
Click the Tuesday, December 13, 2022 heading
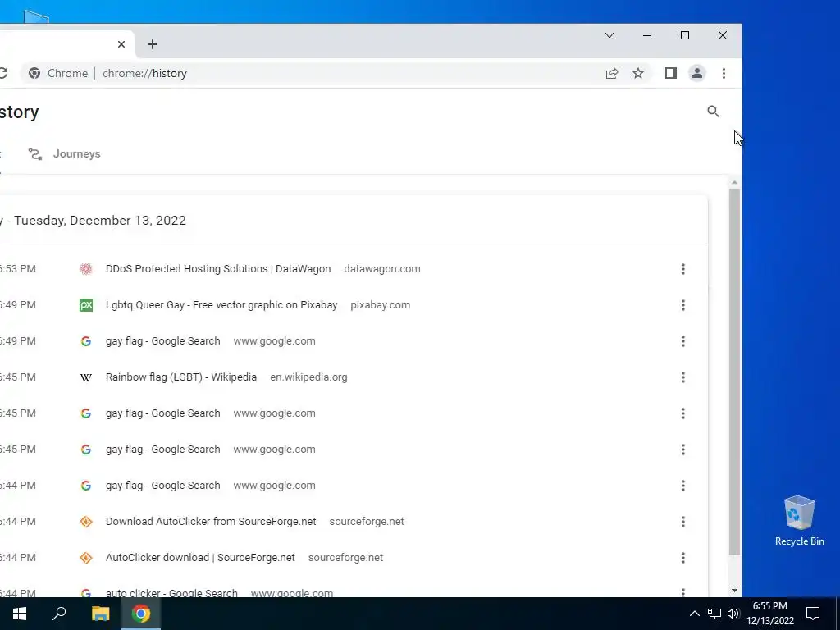99,220
